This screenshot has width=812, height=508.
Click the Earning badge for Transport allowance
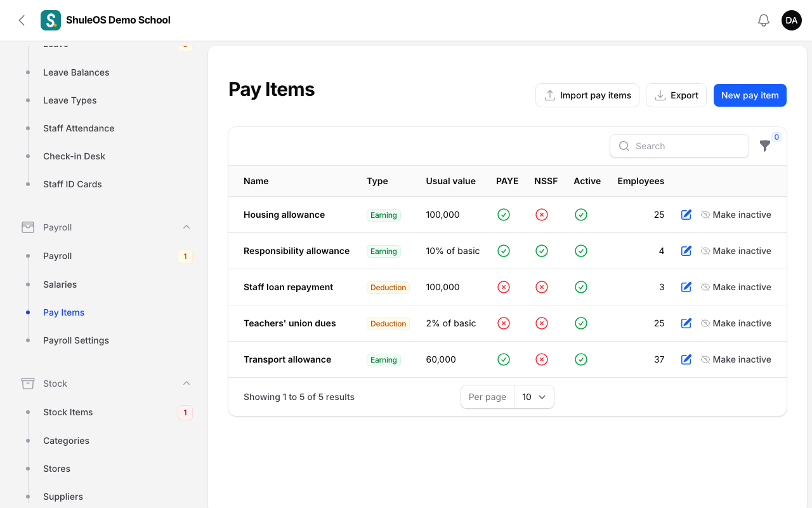(384, 360)
